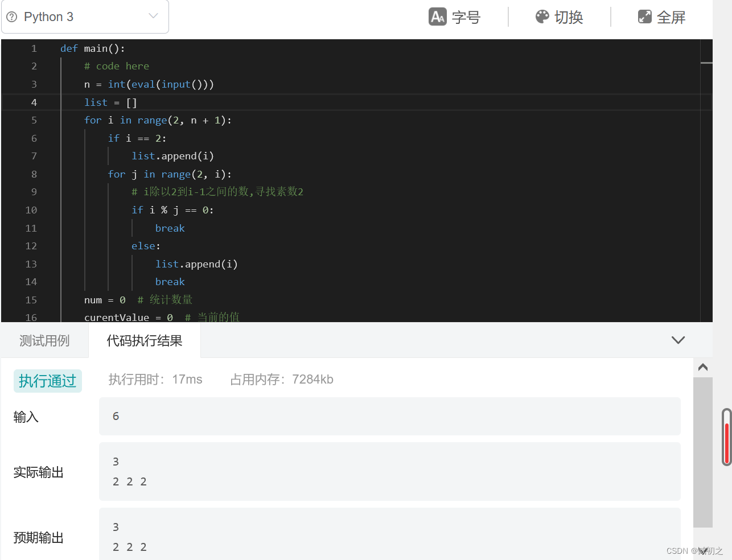Click the 'n = int(eval(input()))' line
The image size is (732, 560).
(x=149, y=84)
